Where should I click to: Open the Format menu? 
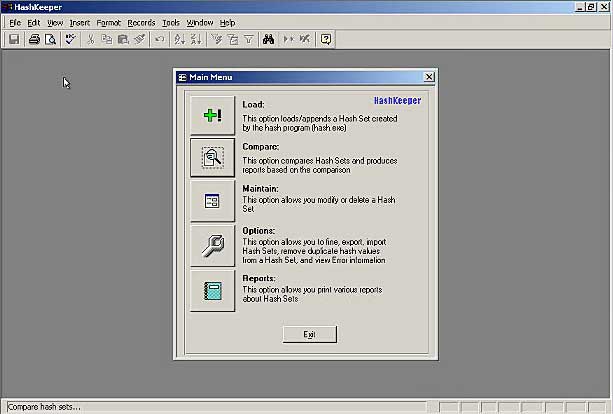click(x=109, y=23)
